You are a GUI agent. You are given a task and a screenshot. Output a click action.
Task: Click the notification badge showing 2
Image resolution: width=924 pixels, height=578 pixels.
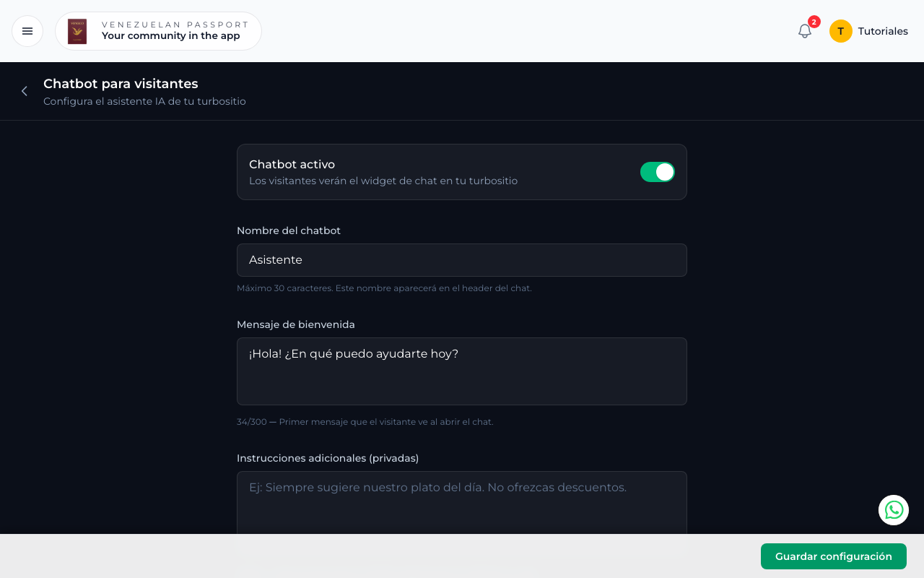coord(814,22)
